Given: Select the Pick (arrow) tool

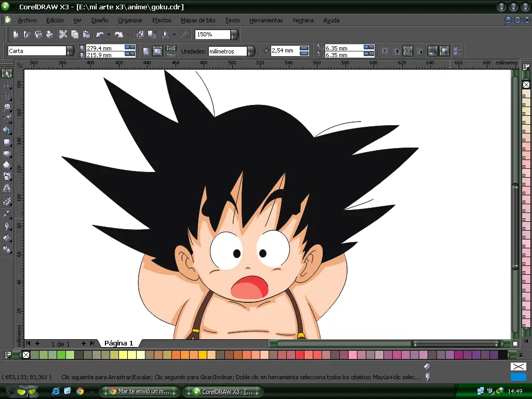Looking at the screenshot, I should pos(7,73).
